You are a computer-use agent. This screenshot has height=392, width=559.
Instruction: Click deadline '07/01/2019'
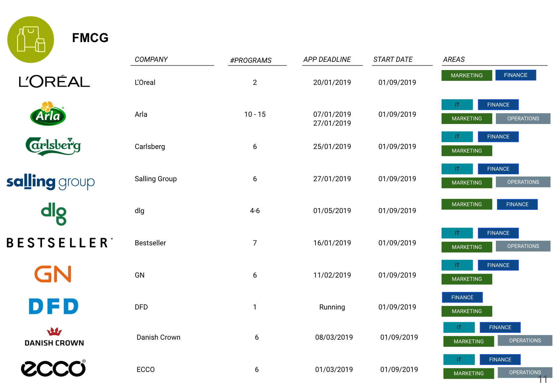(332, 114)
